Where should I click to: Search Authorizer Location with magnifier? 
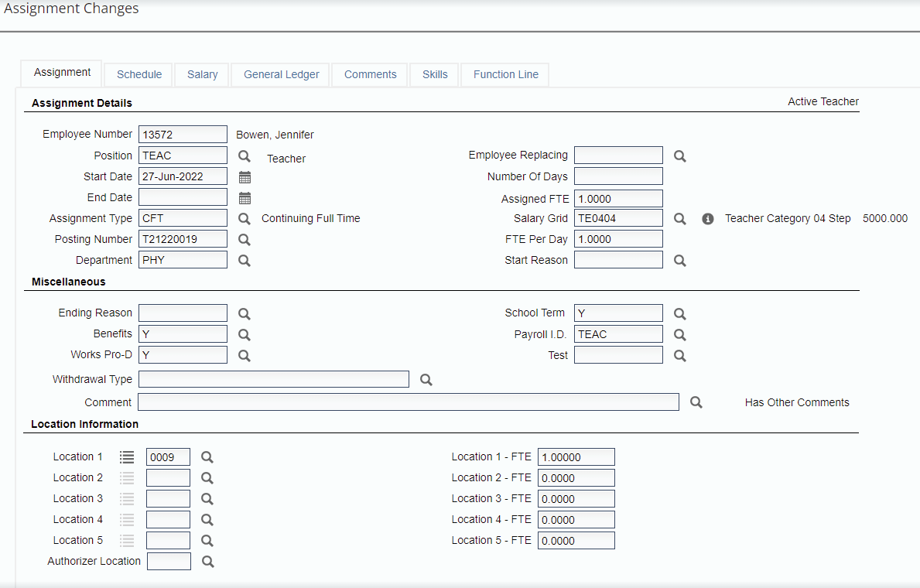pos(207,562)
